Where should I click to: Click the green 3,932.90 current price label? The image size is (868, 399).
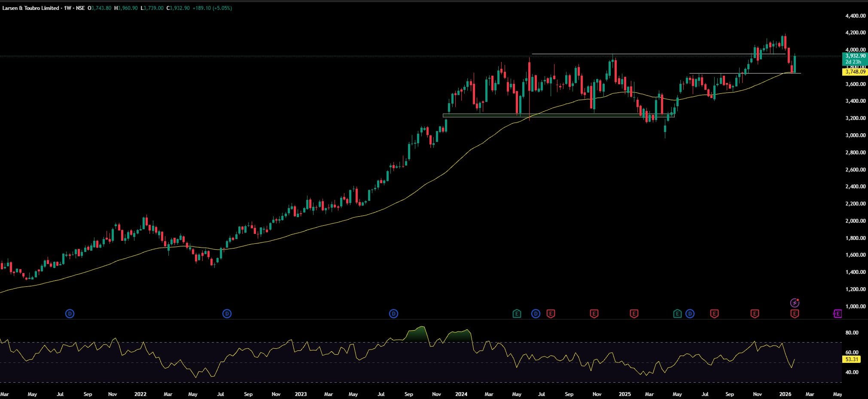tap(855, 56)
